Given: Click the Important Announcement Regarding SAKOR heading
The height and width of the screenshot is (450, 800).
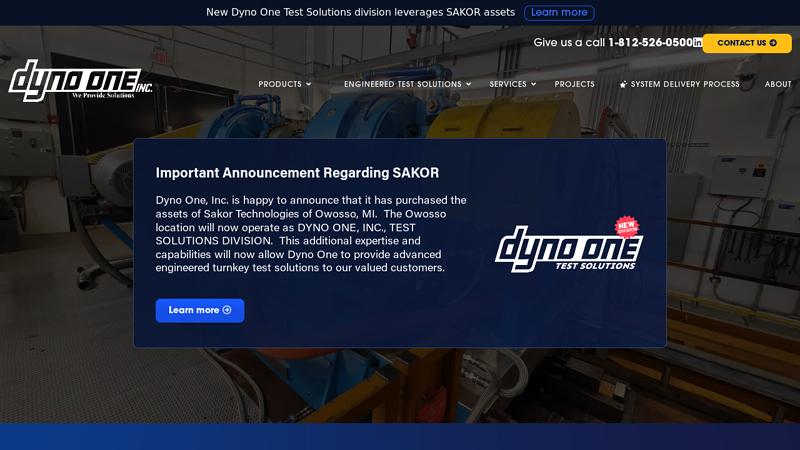Looking at the screenshot, I should [x=297, y=172].
